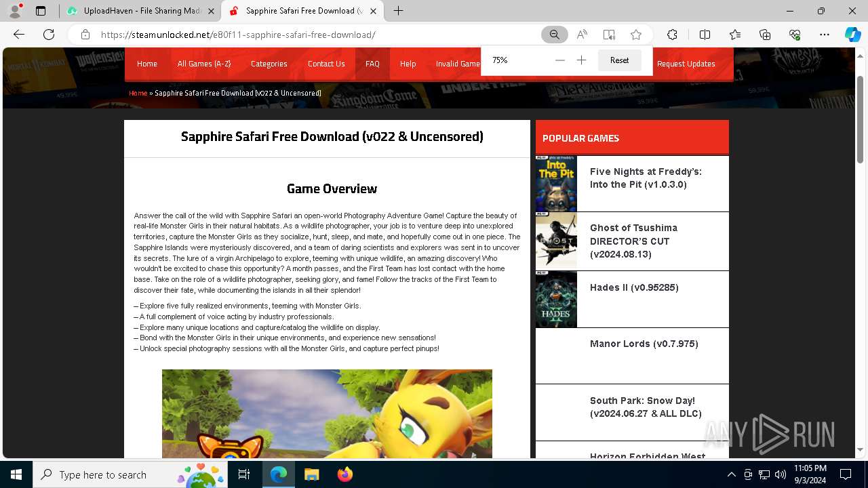This screenshot has height=488, width=868.
Task: Open All Games (A-Z) menu item
Action: click(x=204, y=64)
